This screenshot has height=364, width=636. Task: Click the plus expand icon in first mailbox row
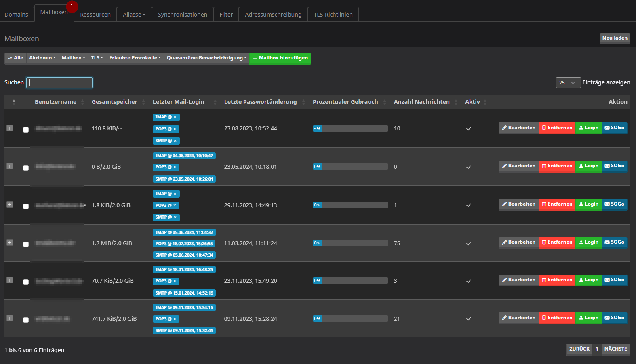10,128
